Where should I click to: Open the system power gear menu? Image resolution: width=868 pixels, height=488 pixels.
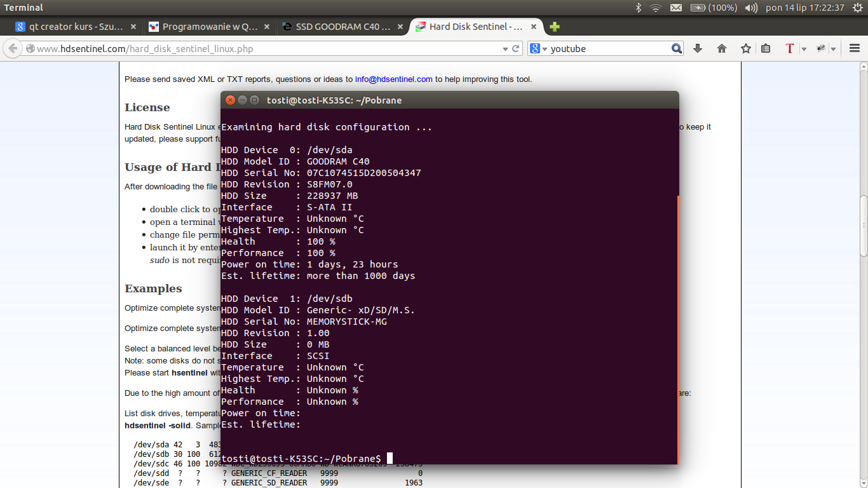click(858, 8)
